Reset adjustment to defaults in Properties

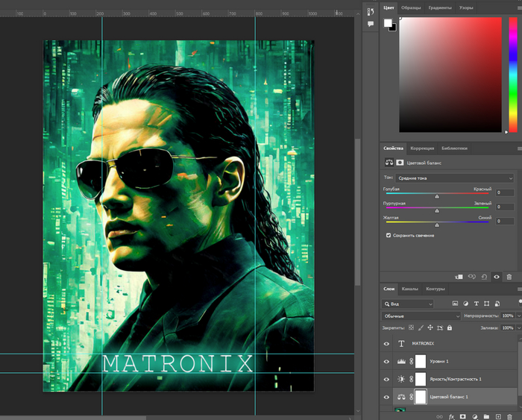click(484, 277)
